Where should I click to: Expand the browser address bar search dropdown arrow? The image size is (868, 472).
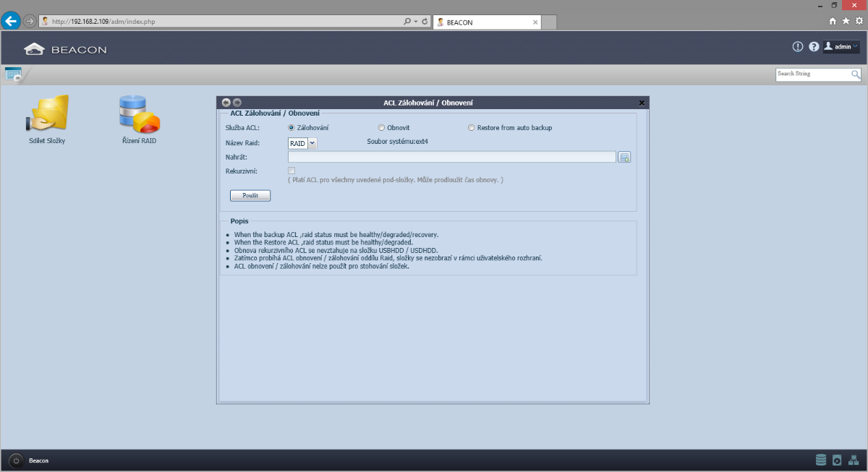coord(416,22)
